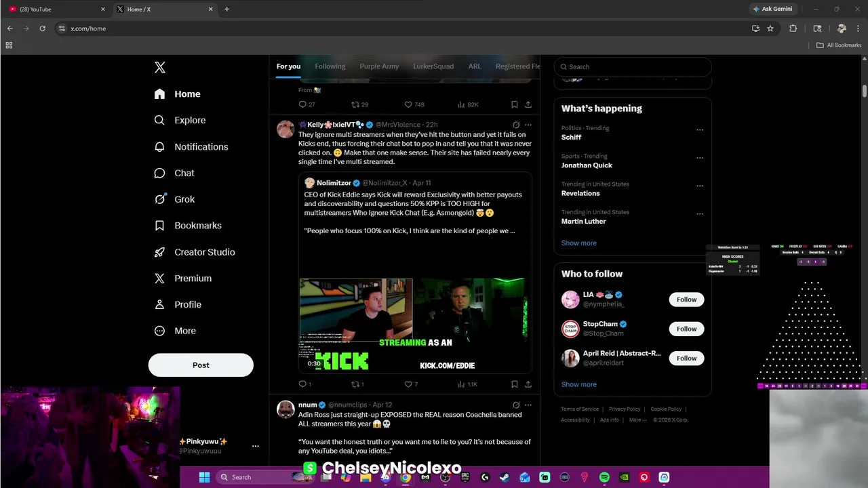Screen dimensions: 868x488
Task: Open Grok icon on nnum post
Action: tap(516, 405)
